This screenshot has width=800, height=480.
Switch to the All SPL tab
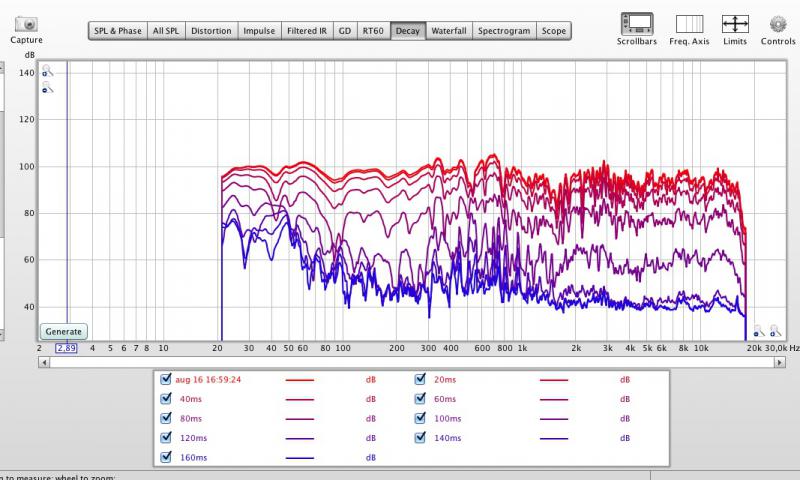[166, 31]
